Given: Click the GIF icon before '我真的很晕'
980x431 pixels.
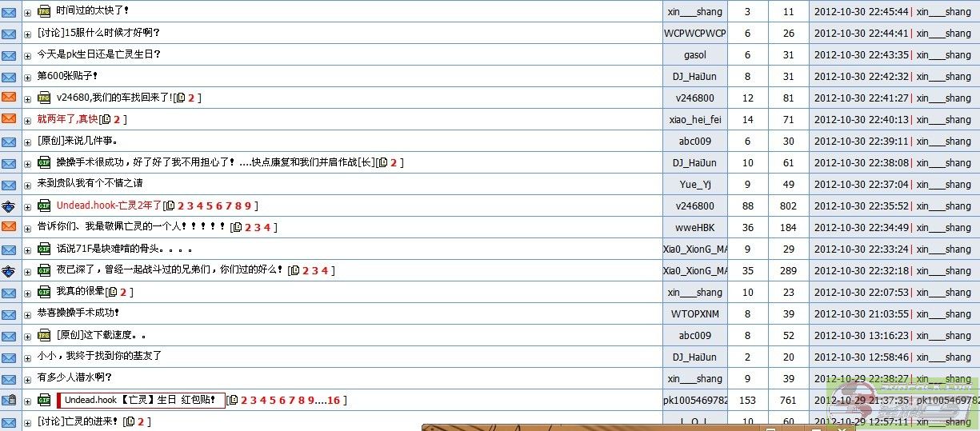Looking at the screenshot, I should 44,292.
